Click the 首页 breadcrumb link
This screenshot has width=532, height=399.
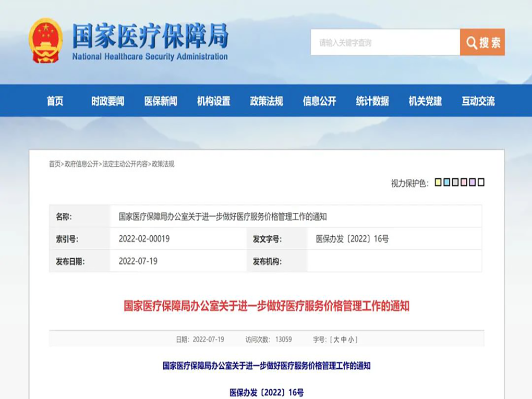pos(55,164)
